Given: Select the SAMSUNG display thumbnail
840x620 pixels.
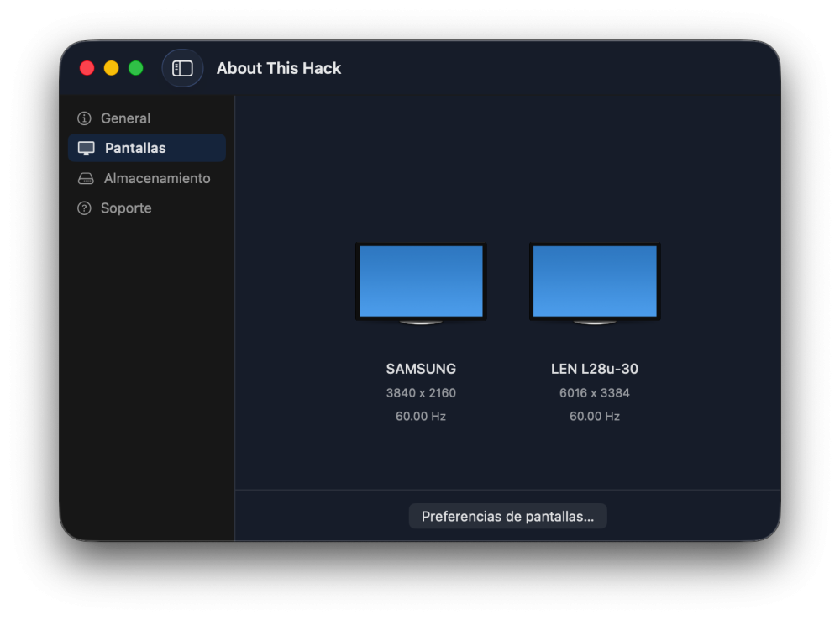Looking at the screenshot, I should pos(421,283).
